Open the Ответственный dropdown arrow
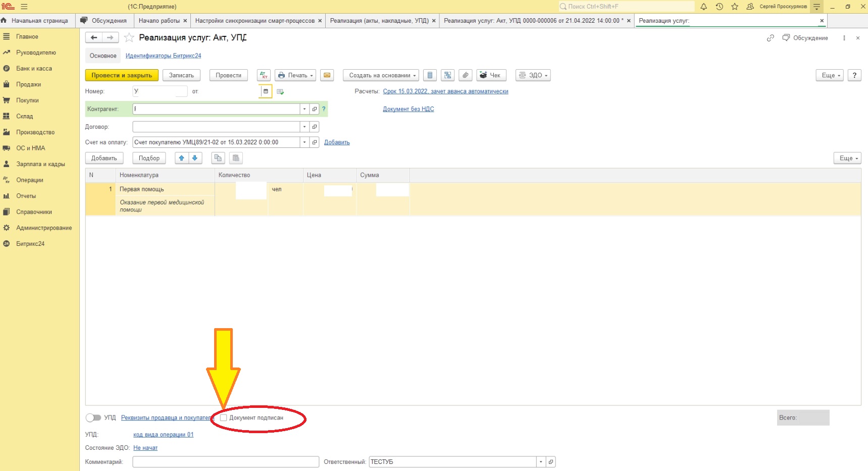The height and width of the screenshot is (471, 868). coord(541,462)
